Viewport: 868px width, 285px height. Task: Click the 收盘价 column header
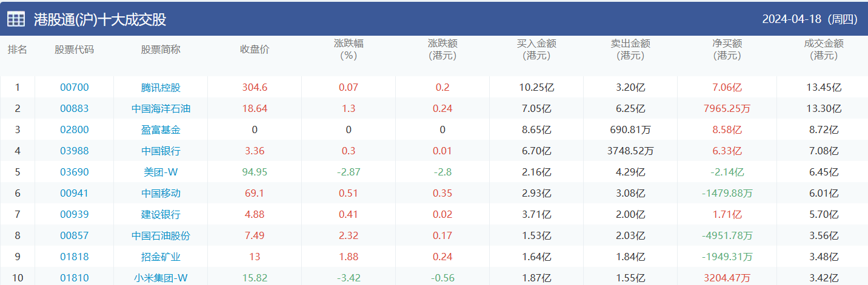click(255, 50)
